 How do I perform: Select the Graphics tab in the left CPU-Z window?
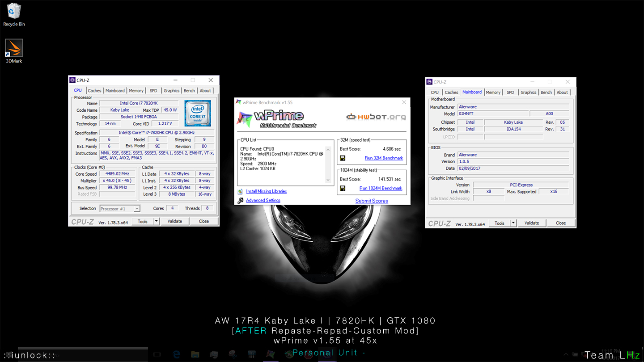(x=171, y=91)
